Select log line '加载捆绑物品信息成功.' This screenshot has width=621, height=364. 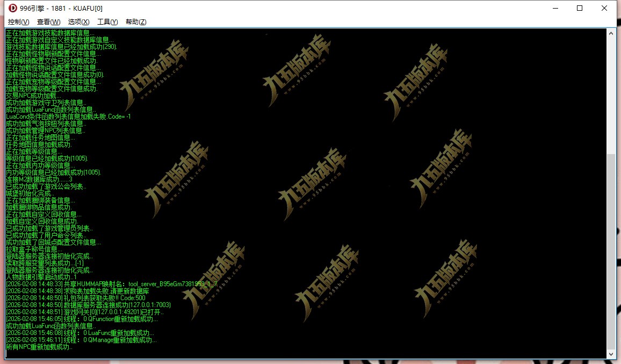point(39,207)
